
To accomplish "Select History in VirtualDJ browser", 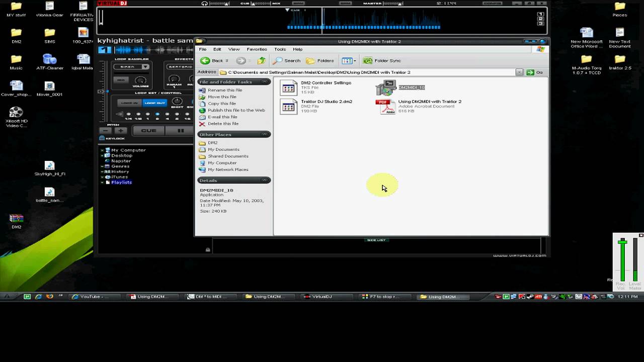I will pos(120,172).
